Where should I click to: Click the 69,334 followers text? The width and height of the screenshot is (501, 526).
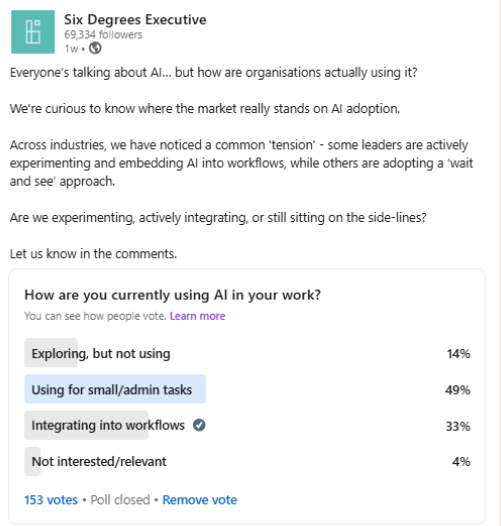click(103, 35)
